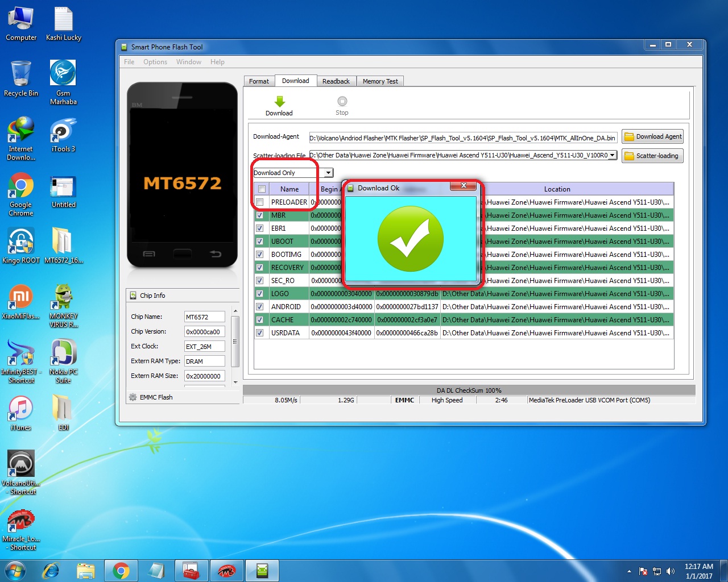Uncheck the BOOTIMG partition checkbox

pos(260,255)
